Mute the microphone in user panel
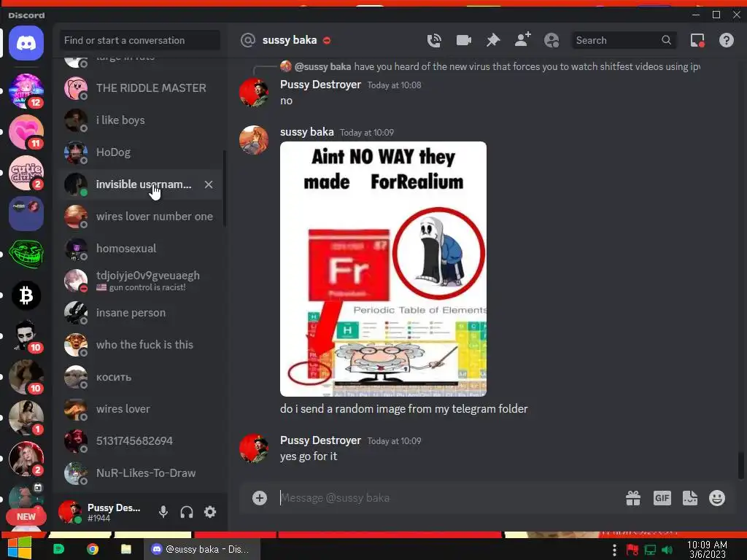 coord(163,512)
